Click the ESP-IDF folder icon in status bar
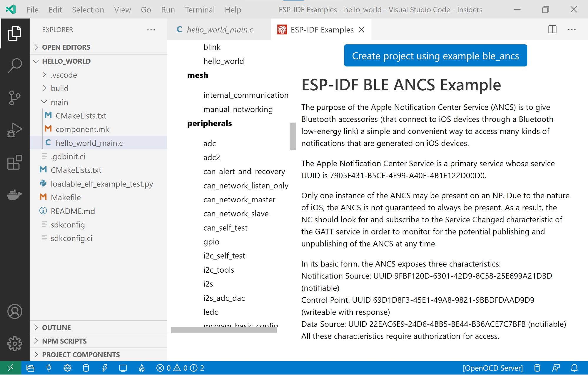 (x=30, y=368)
